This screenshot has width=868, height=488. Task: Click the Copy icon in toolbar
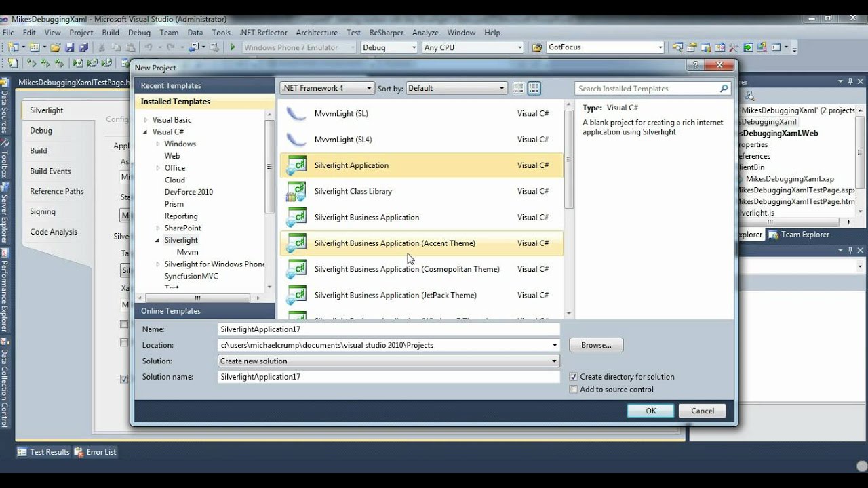[x=116, y=47]
